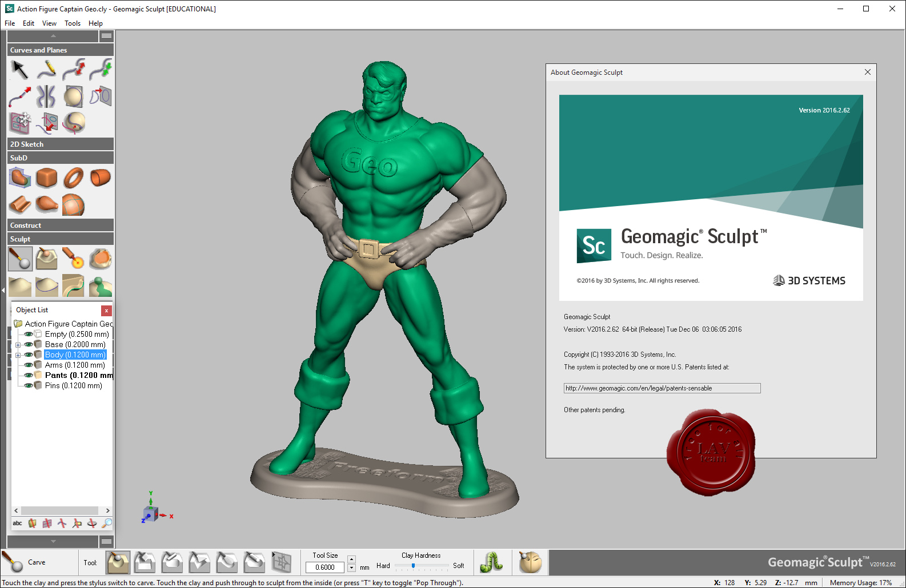Pick the green-figure paint on clay tool
The height and width of the screenshot is (588, 906).
pyautogui.click(x=101, y=285)
